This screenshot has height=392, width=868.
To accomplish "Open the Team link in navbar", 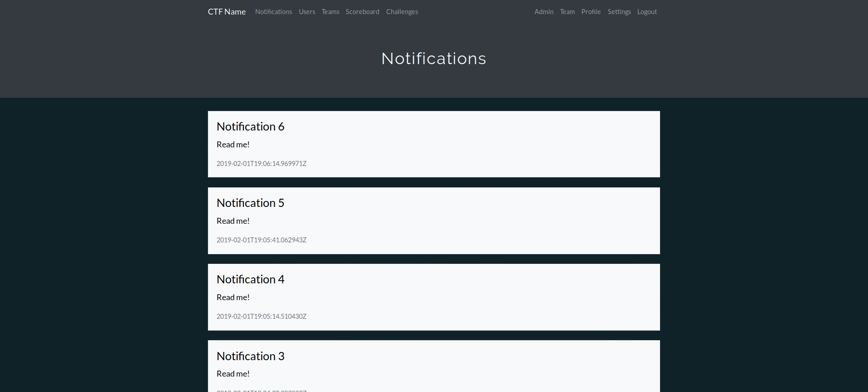I will (567, 12).
